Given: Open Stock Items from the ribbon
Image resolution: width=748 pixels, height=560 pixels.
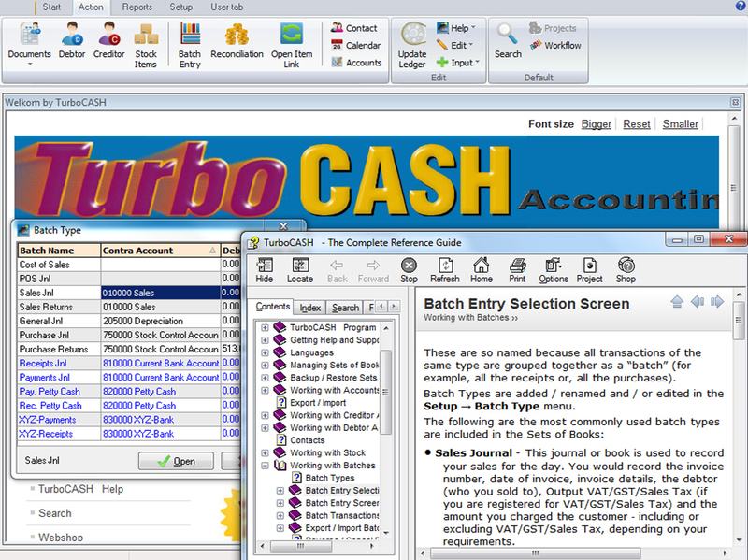Looking at the screenshot, I should 146,45.
